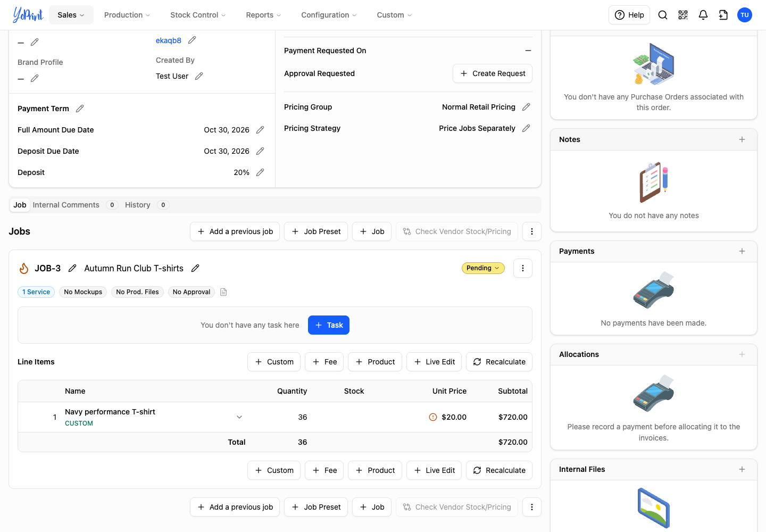The image size is (766, 532).
Task: Open JOB-3 three-dot options menu
Action: click(523, 268)
